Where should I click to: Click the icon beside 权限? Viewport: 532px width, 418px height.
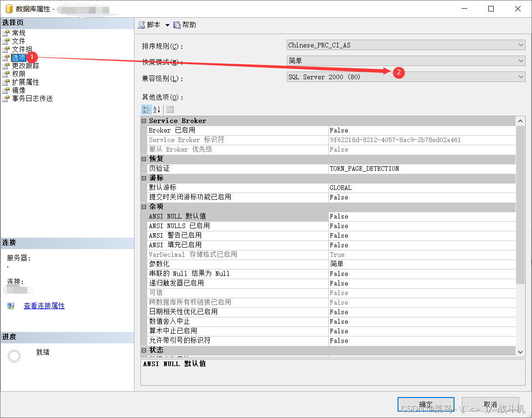[x=6, y=74]
